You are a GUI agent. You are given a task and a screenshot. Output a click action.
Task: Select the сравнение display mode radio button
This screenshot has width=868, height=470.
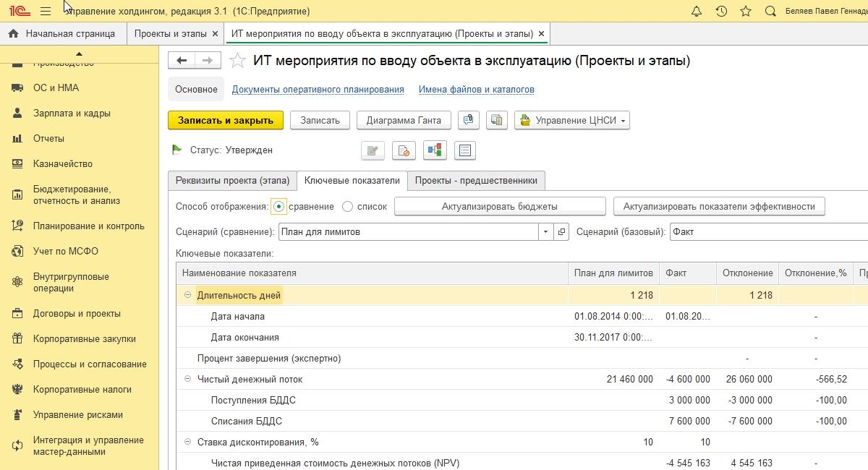[x=279, y=206]
